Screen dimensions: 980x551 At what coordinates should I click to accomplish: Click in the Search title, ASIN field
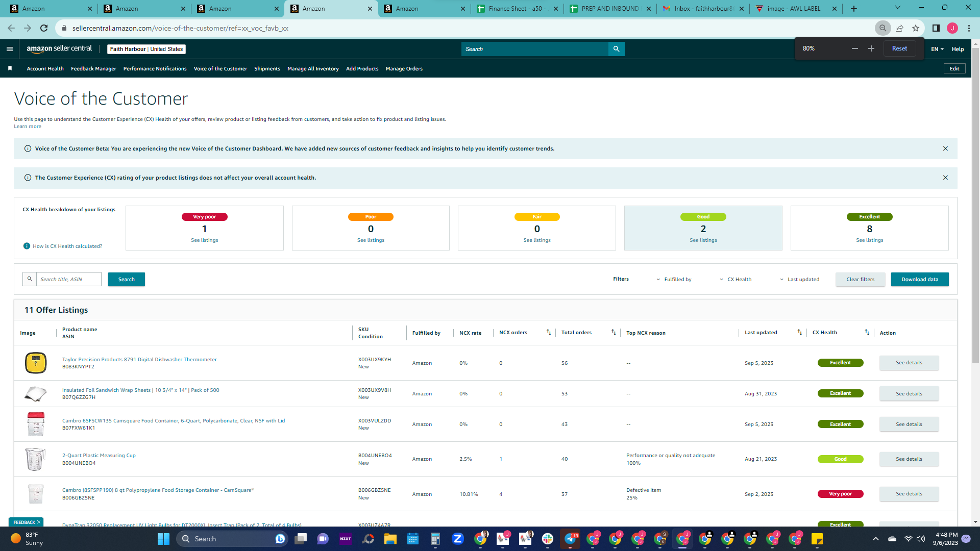coord(68,279)
